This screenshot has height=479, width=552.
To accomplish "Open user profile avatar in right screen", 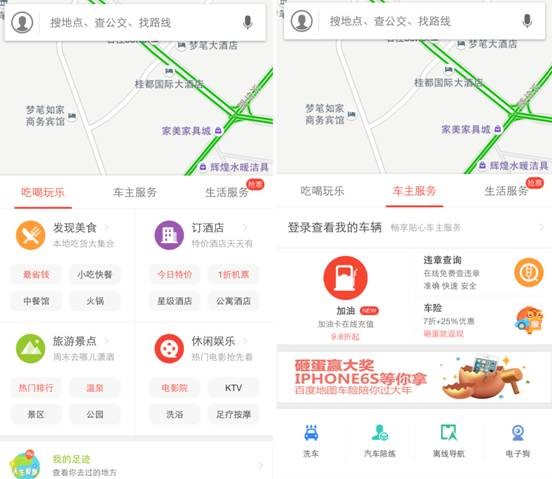I will tap(302, 21).
